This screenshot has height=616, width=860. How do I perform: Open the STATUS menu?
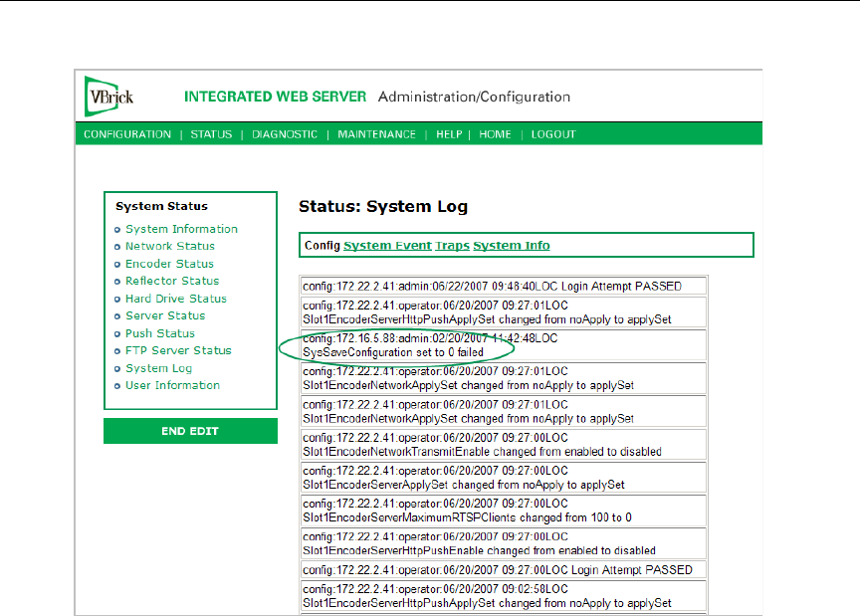tap(211, 134)
